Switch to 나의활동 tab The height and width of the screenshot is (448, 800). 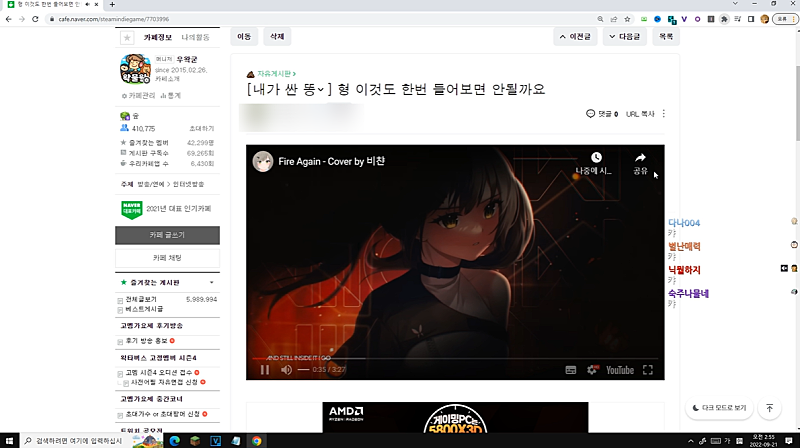tap(195, 37)
